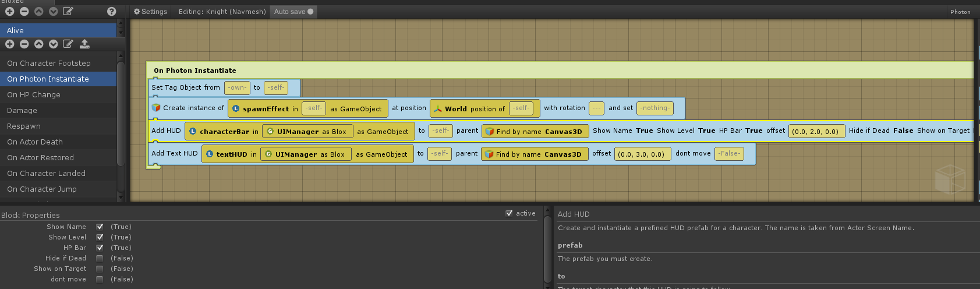Enable the Hide if Dead checkbox

point(100,258)
